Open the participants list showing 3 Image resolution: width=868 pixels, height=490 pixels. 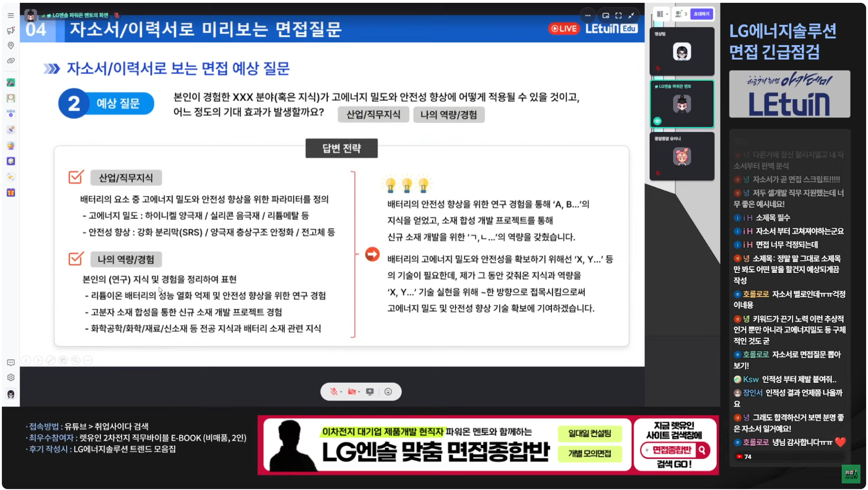pos(681,14)
